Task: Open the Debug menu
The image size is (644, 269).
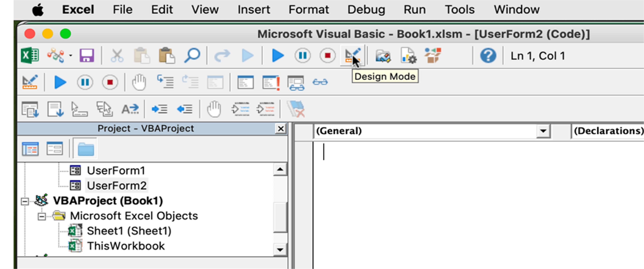Action: [x=366, y=9]
